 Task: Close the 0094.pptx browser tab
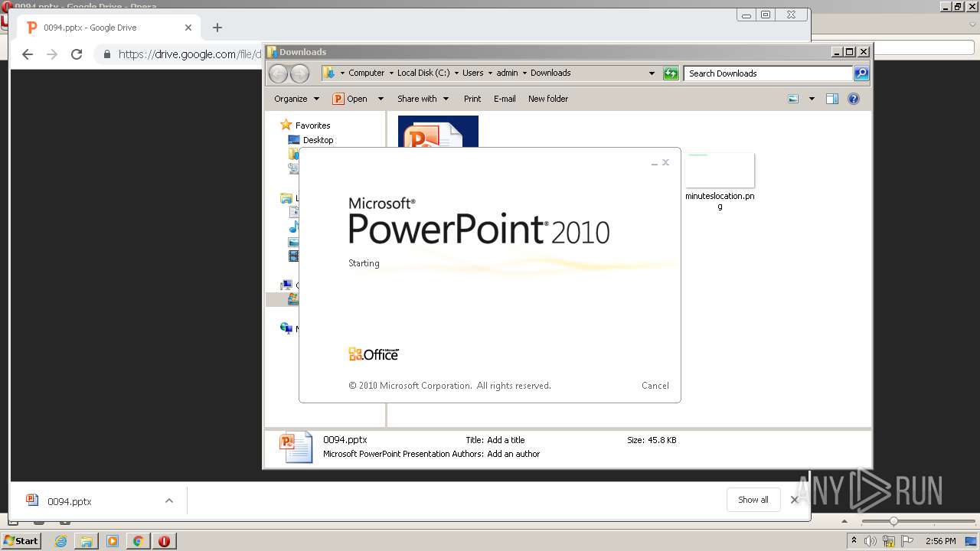click(x=188, y=28)
